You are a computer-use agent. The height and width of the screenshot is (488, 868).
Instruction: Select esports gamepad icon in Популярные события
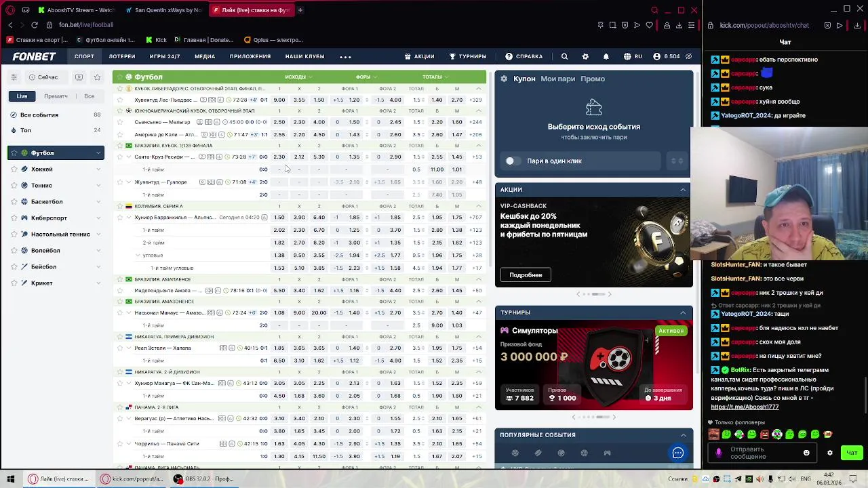pos(607,453)
